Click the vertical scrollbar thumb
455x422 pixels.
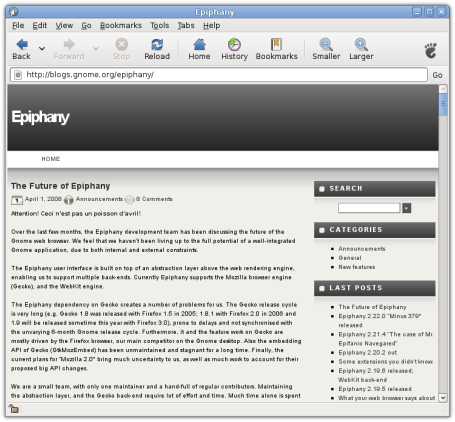tap(443, 104)
